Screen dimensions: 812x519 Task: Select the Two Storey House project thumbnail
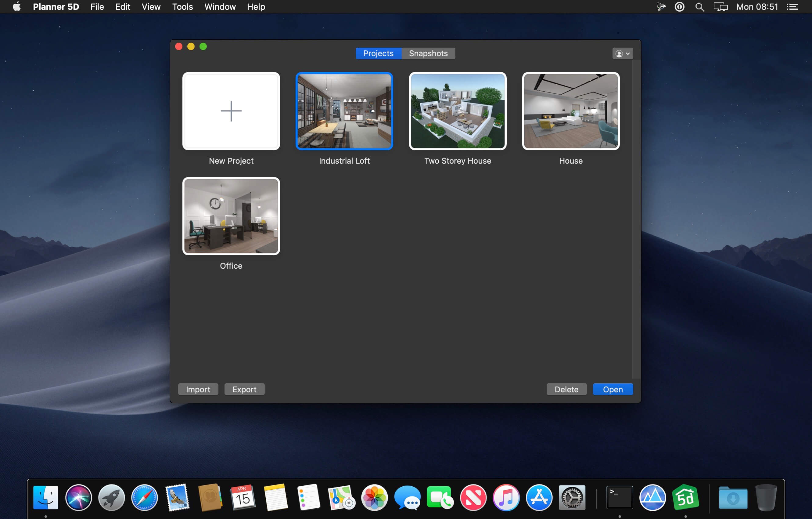tap(457, 111)
